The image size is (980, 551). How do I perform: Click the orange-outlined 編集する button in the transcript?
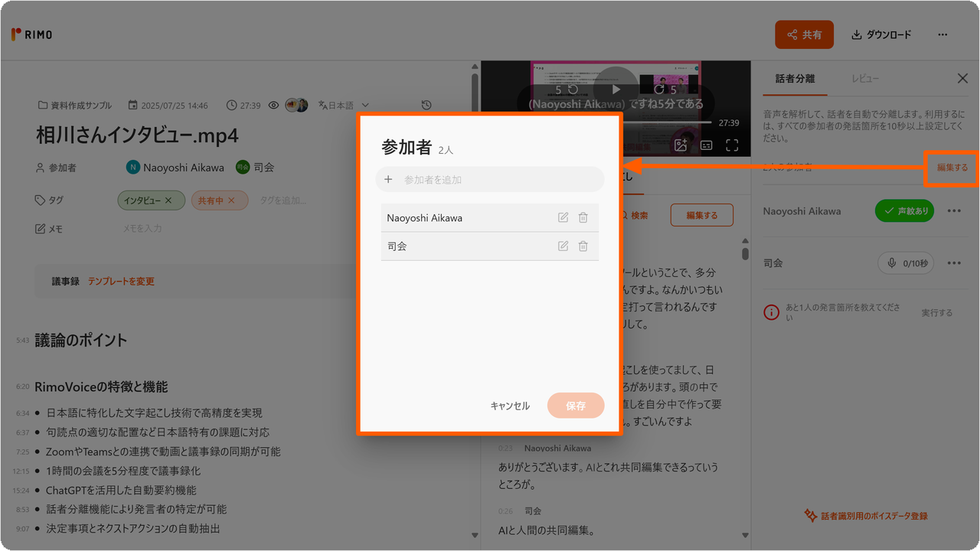tap(701, 215)
